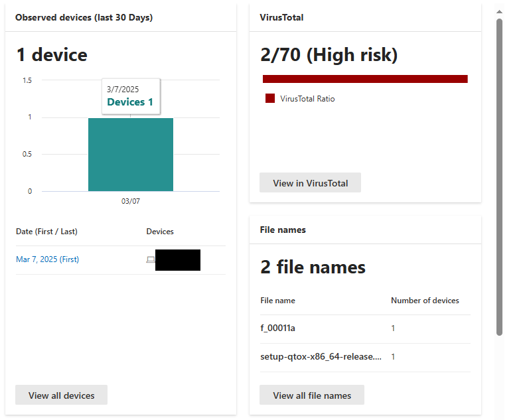Click the red VirusTotal risk progress bar

[x=365, y=79]
